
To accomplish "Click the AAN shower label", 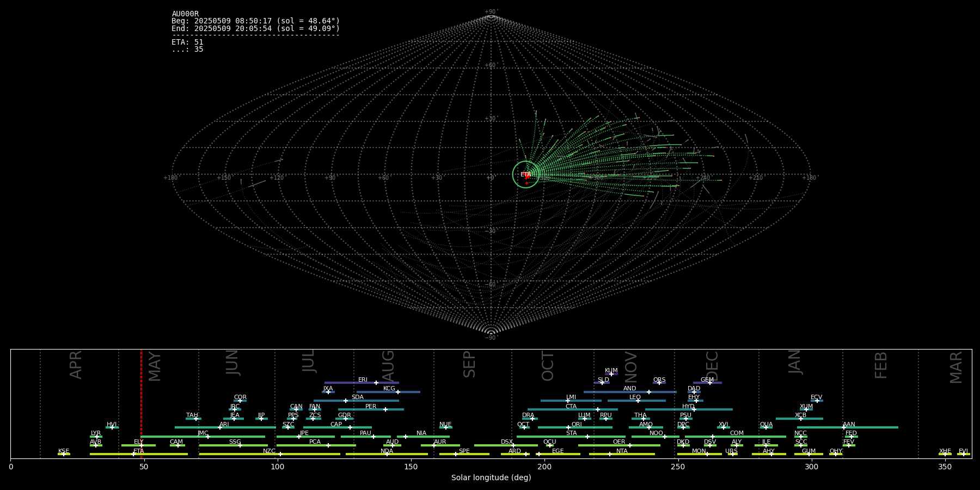I will pyautogui.click(x=849, y=424).
